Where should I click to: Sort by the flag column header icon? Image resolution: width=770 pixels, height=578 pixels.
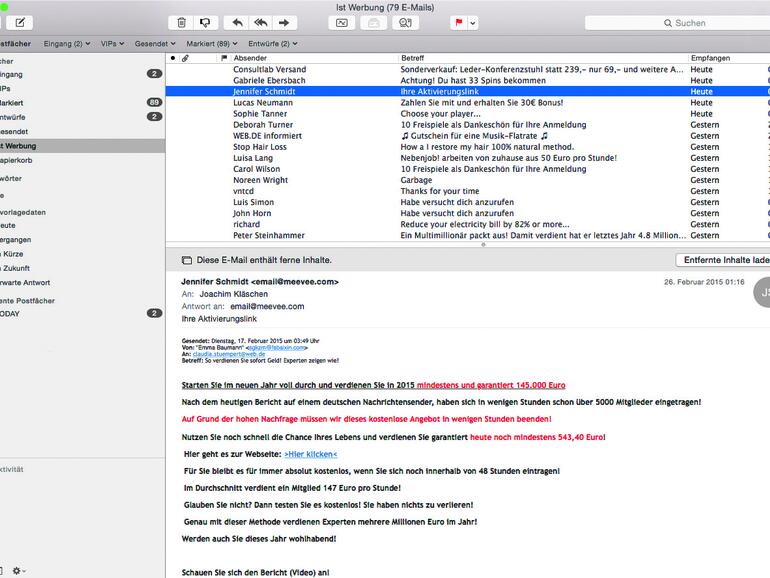[x=224, y=58]
